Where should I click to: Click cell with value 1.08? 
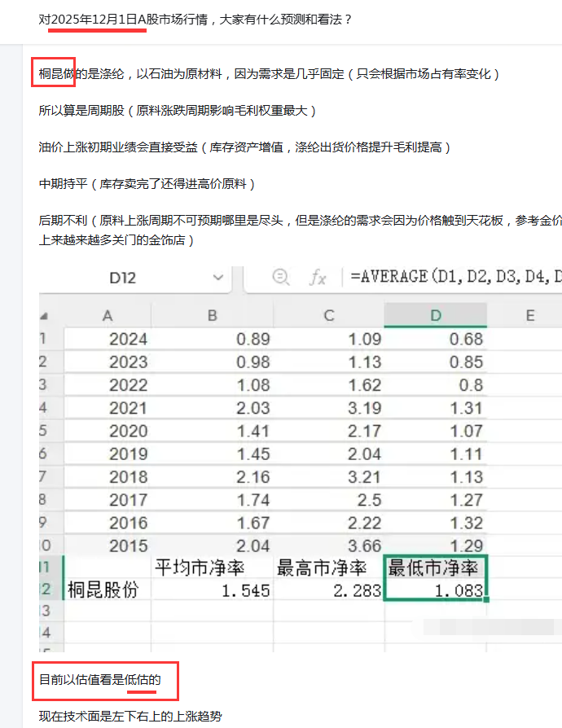click(213, 385)
